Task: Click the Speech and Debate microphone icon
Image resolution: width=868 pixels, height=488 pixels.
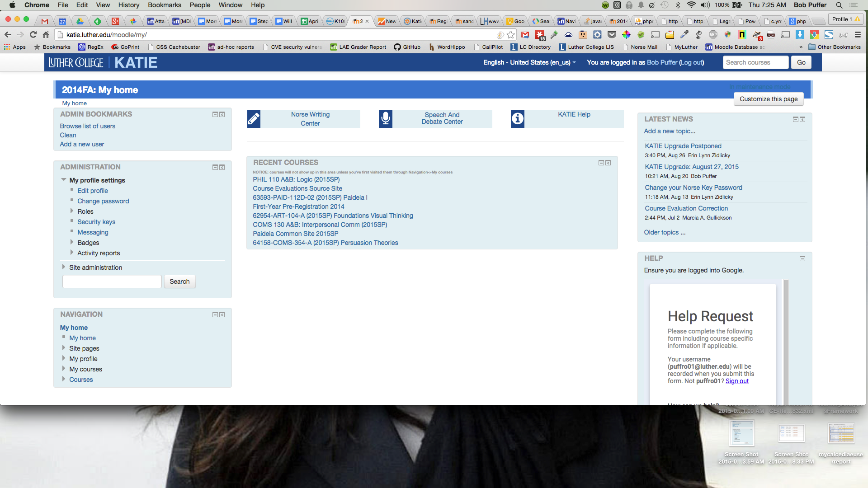Action: click(x=386, y=119)
